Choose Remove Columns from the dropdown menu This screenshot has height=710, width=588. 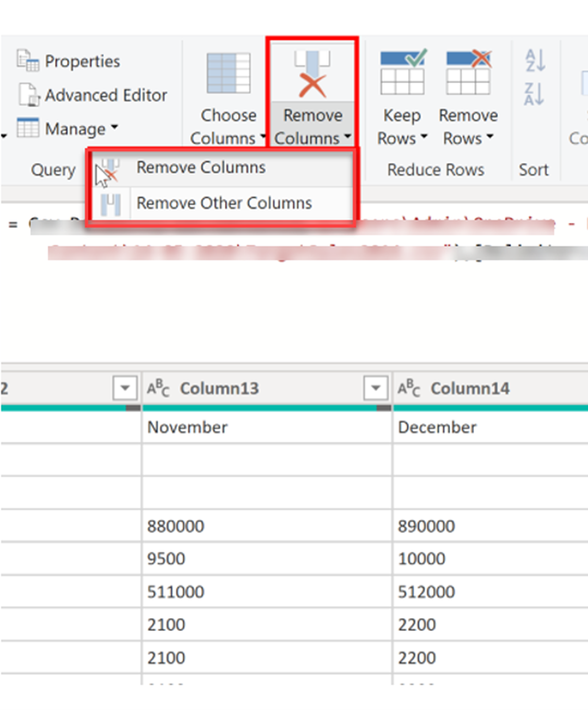pos(200,167)
